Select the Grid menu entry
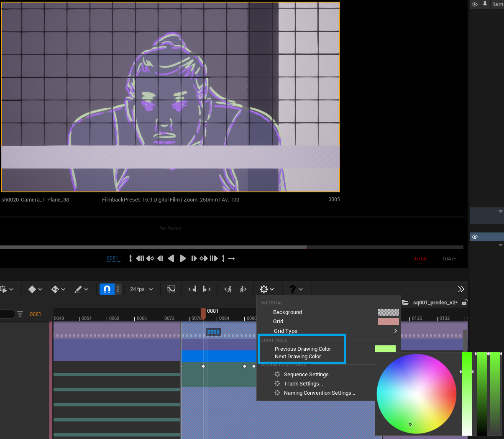The image size is (504, 439). tap(278, 321)
